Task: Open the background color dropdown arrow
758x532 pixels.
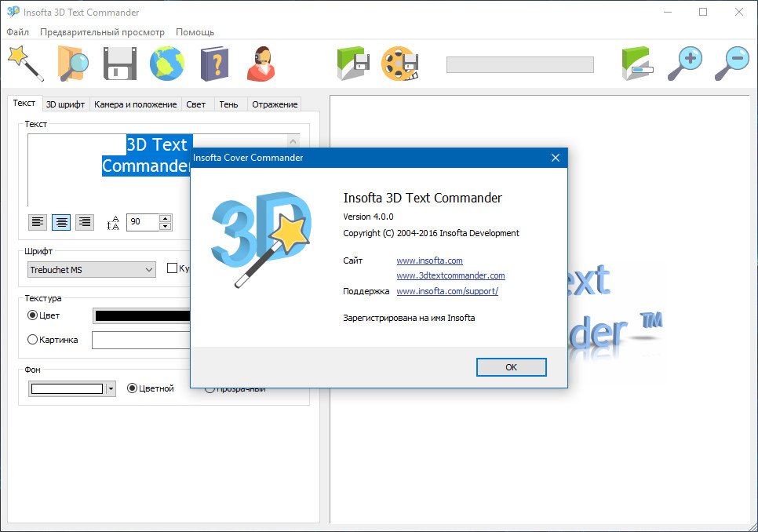Action: click(x=111, y=388)
